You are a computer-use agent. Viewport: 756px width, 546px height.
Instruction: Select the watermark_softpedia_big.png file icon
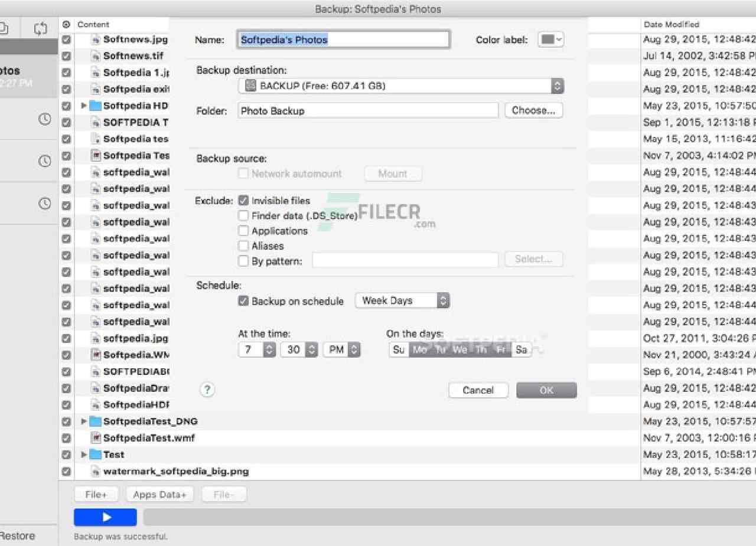coord(95,471)
